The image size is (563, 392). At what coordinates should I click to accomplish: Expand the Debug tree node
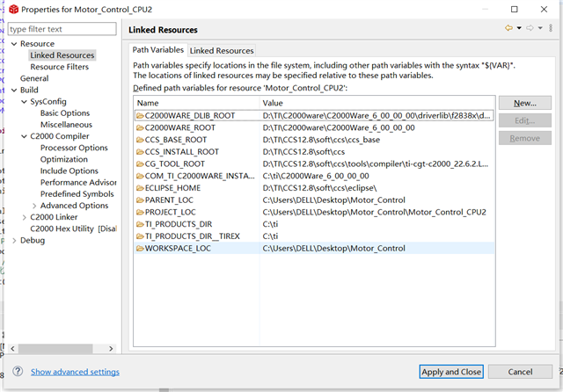14,240
